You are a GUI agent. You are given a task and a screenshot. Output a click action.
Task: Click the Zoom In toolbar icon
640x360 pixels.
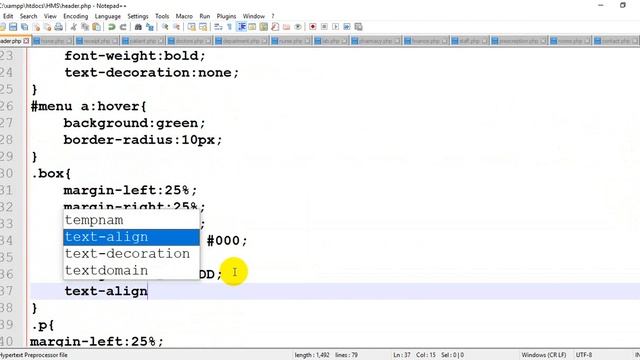pyautogui.click(x=165, y=27)
